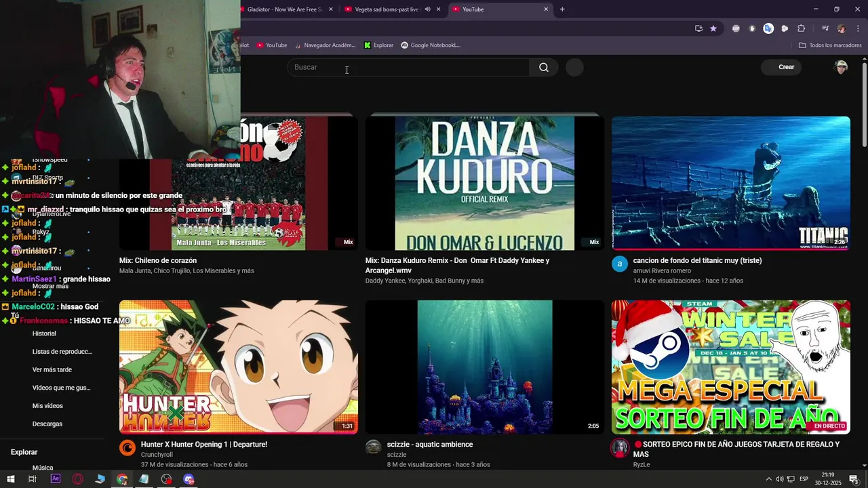Open the scizzie channel avatar

(374, 447)
